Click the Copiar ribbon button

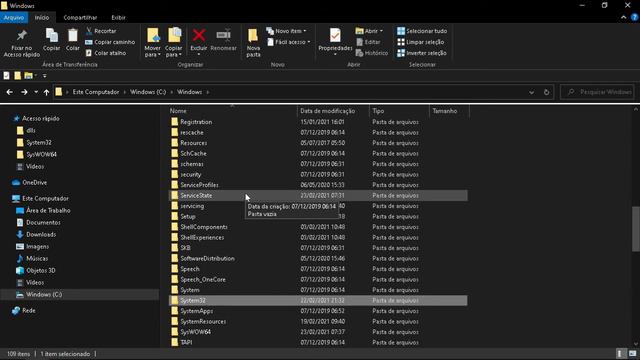51,40
